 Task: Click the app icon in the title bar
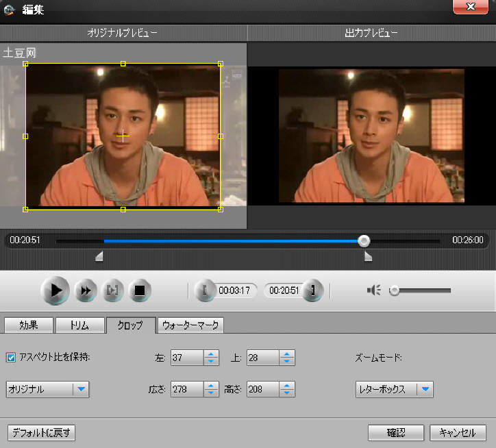[x=9, y=10]
